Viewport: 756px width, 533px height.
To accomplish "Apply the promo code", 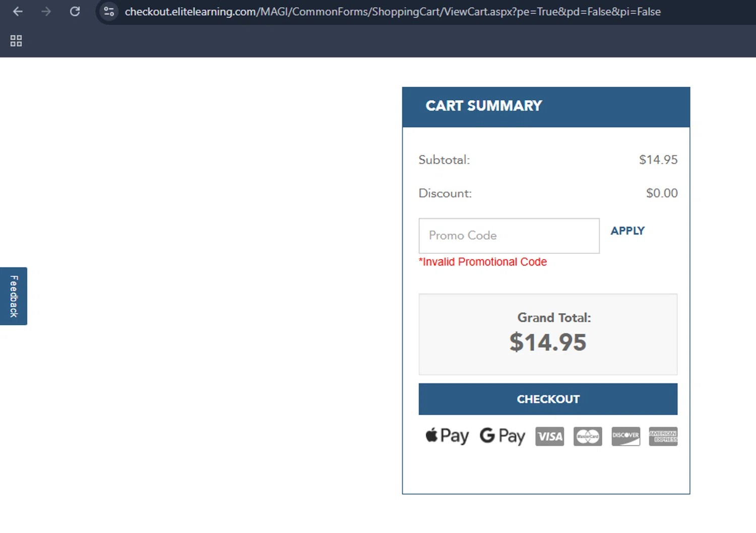I will click(627, 231).
